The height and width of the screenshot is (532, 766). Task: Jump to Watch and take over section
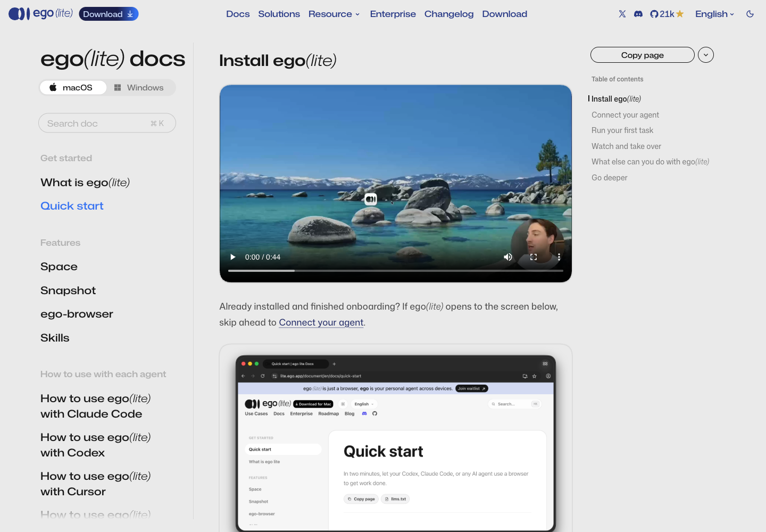[626, 146]
